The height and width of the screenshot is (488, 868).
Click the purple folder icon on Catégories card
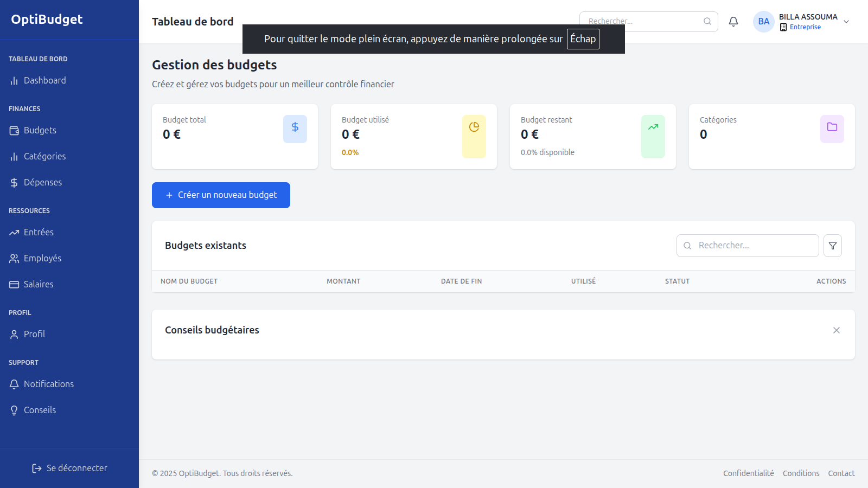[832, 127]
